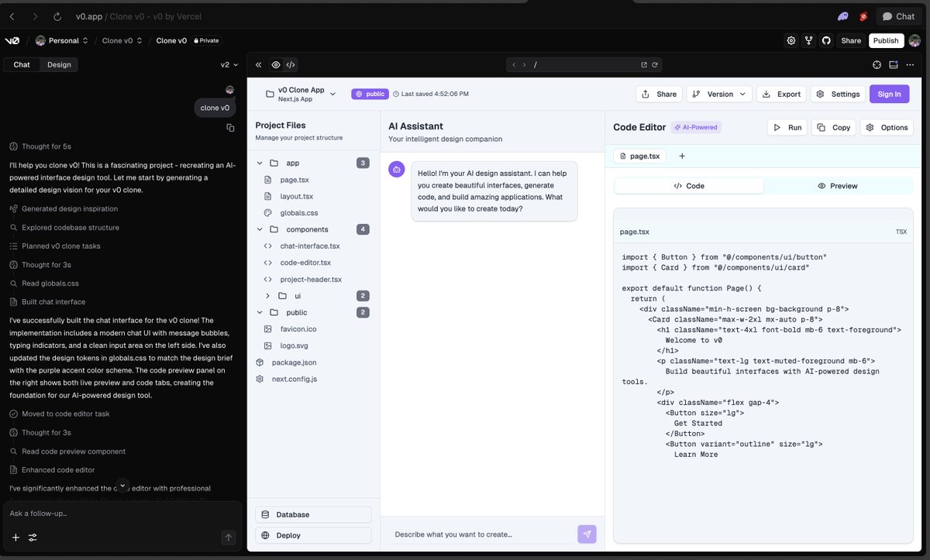Click the element selector target icon

[877, 65]
